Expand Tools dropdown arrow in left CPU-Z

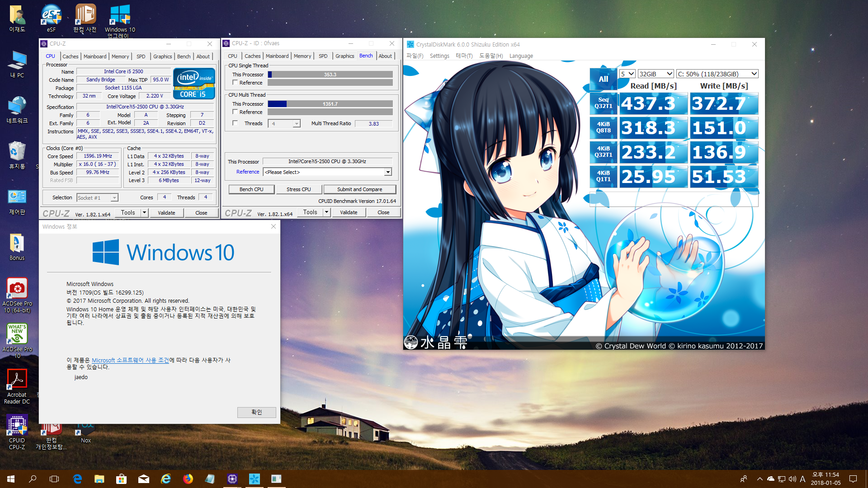(x=144, y=212)
